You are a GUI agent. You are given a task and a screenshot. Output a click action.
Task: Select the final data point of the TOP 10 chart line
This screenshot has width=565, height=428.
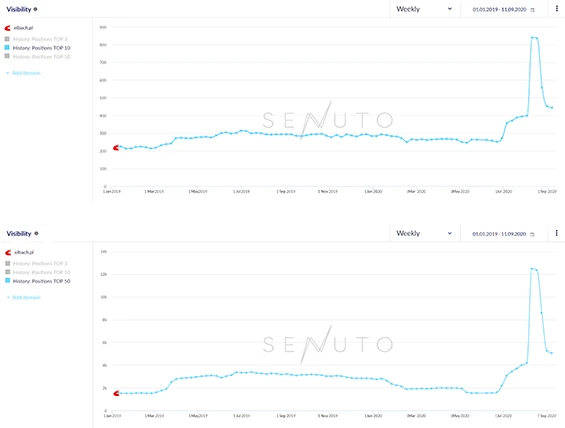click(x=552, y=107)
